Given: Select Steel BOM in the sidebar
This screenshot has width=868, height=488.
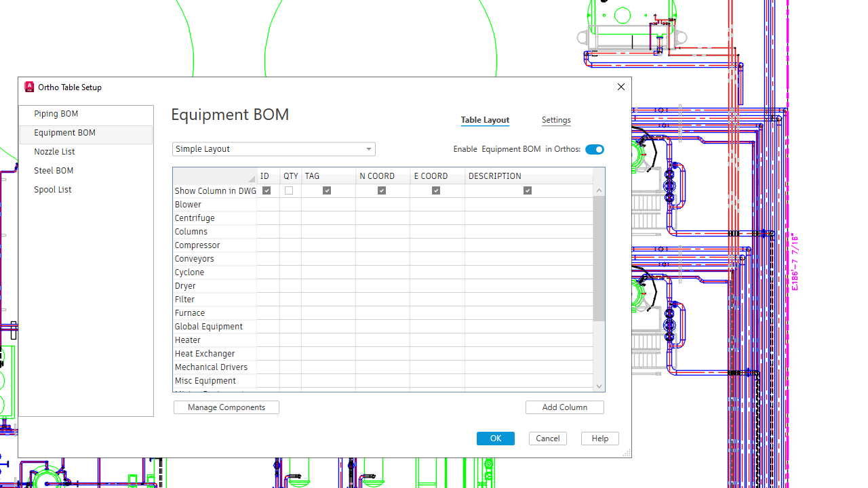Looking at the screenshot, I should click(x=54, y=170).
